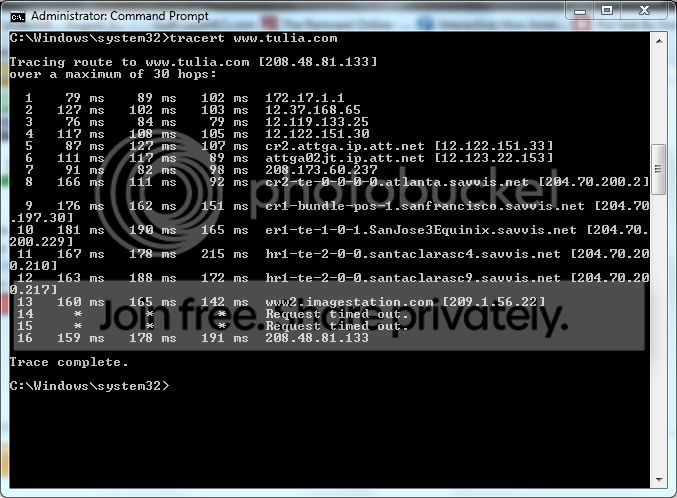Click the scrollbar up arrow
This screenshot has width=677, height=498.
click(659, 41)
